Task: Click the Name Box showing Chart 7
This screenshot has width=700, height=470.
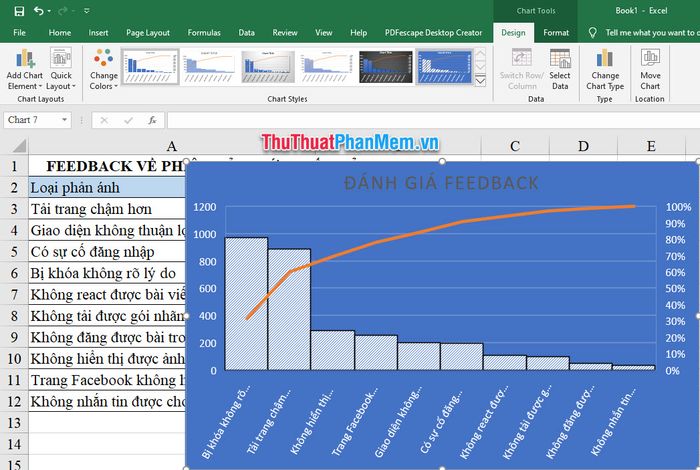Action: click(31, 120)
